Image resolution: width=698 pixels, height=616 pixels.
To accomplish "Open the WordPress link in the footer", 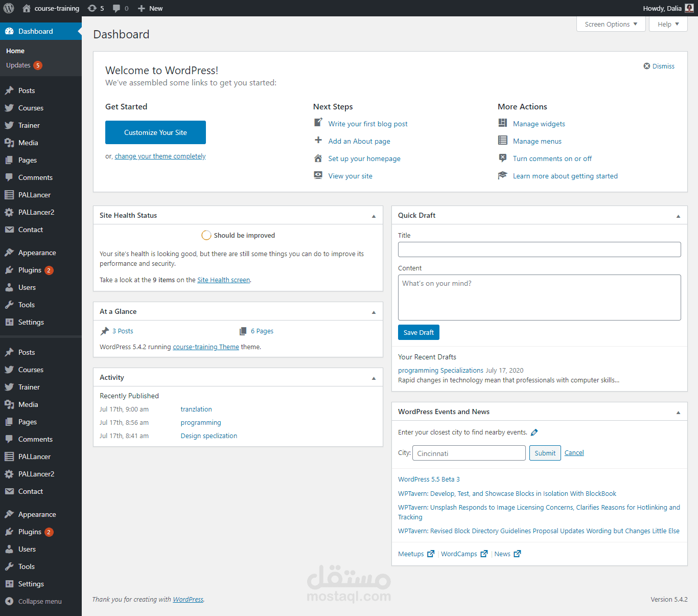I will point(188,600).
